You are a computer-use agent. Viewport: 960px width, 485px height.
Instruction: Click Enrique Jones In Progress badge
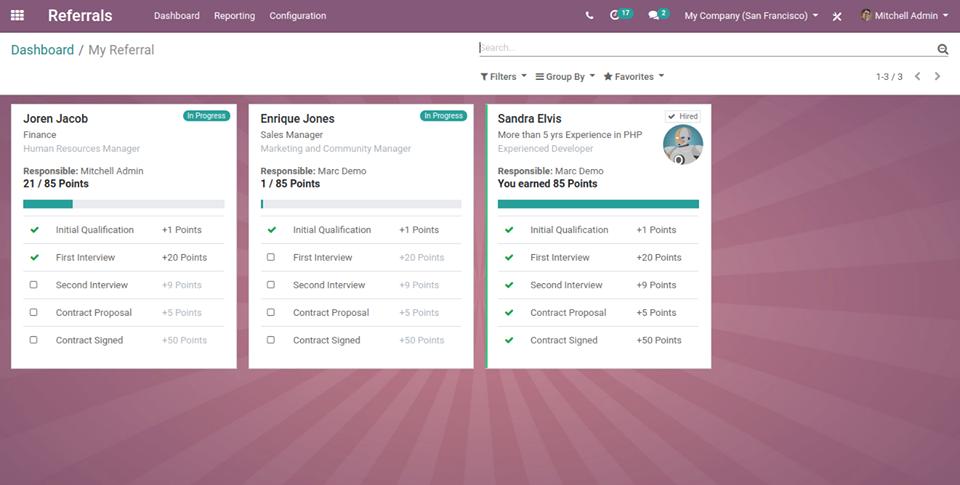(x=443, y=116)
